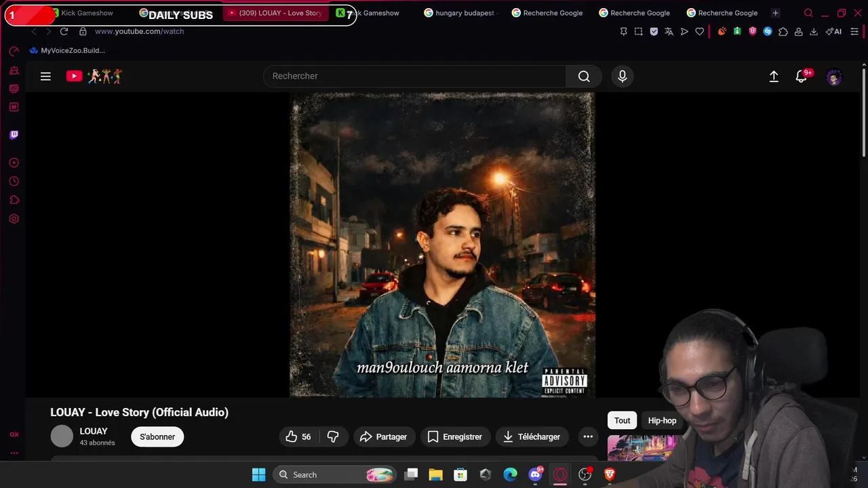Switch to the LOUAY - Love Story tab
The image size is (868, 488).
[x=275, y=13]
